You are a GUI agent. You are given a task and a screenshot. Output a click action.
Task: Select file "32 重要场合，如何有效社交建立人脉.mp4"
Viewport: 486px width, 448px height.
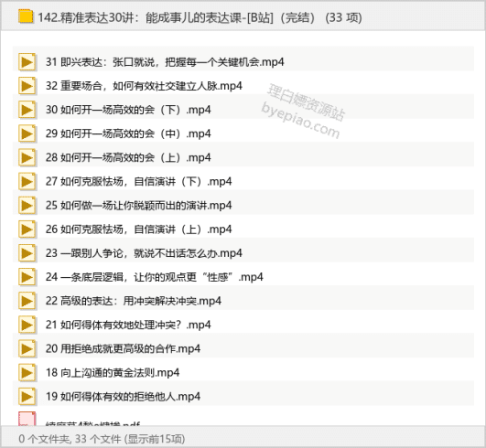coord(144,86)
